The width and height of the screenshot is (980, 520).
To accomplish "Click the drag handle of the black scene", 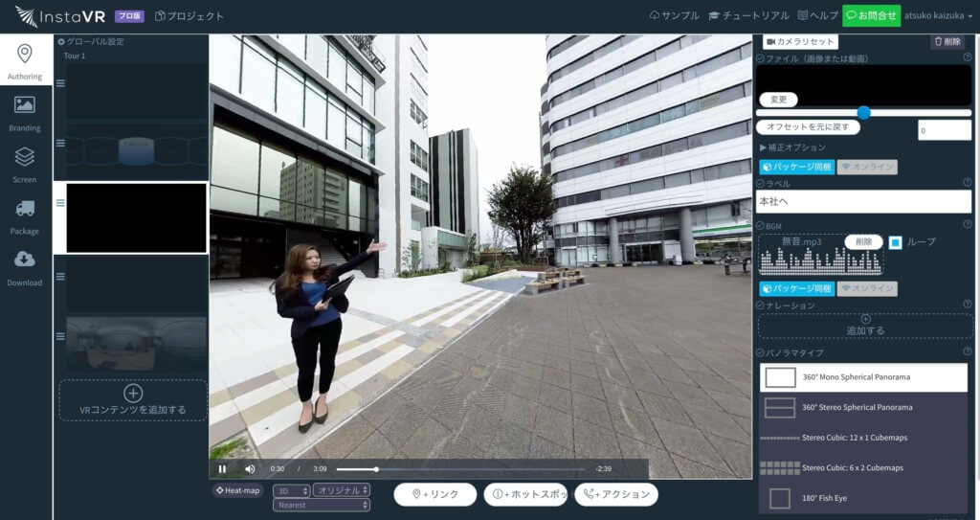I will click(60, 203).
